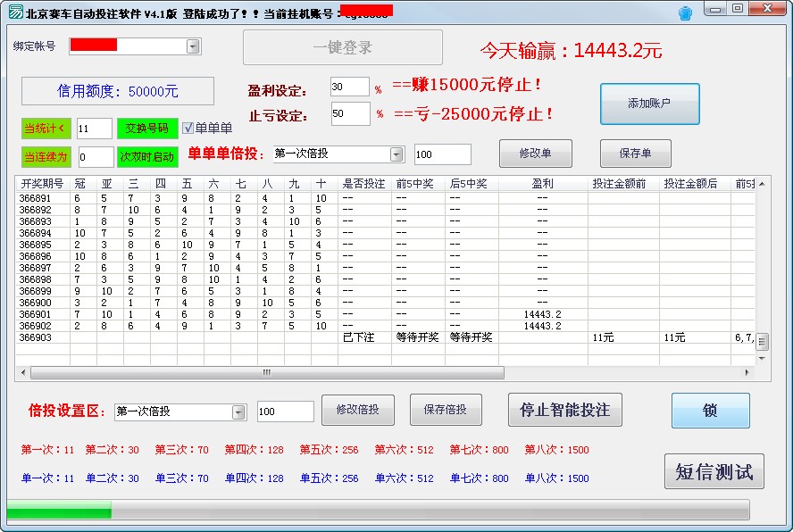Open the 倍投设置区 dropdown
This screenshot has height=532, width=793.
point(238,411)
